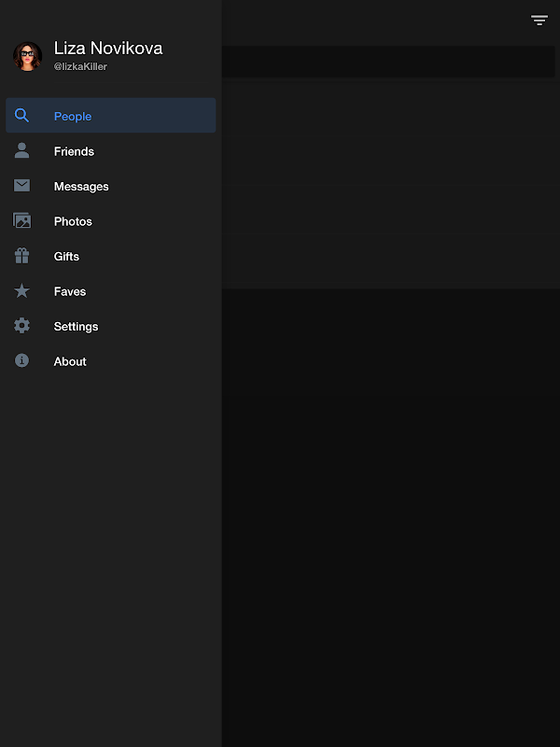Viewport: 560px width, 747px height.
Task: Click the Gifts present box icon
Action: (x=21, y=256)
